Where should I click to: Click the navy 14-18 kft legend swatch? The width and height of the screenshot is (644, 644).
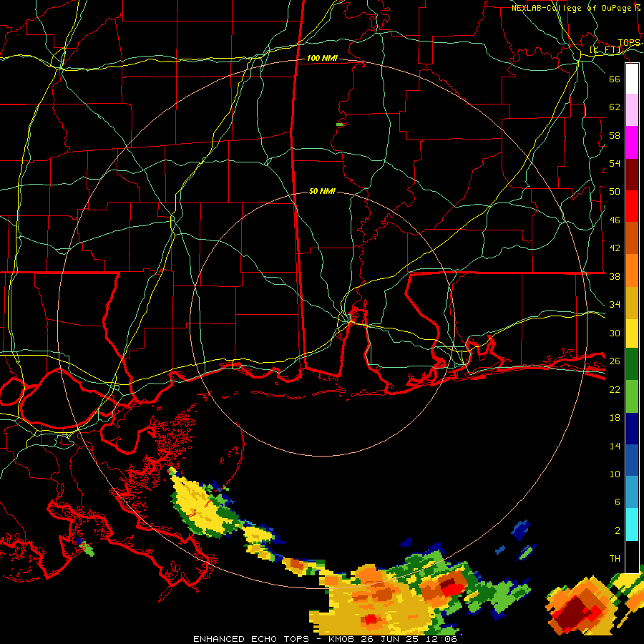pyautogui.click(x=632, y=429)
